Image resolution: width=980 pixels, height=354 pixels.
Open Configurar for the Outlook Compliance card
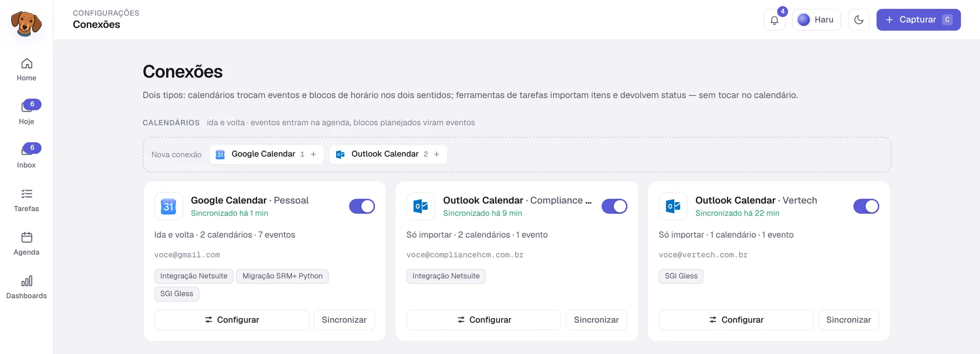pos(484,320)
